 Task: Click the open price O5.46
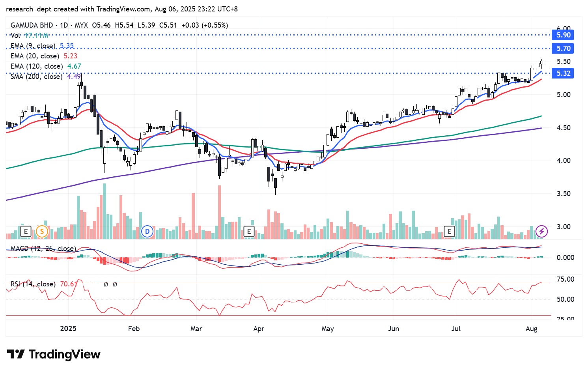pos(101,25)
